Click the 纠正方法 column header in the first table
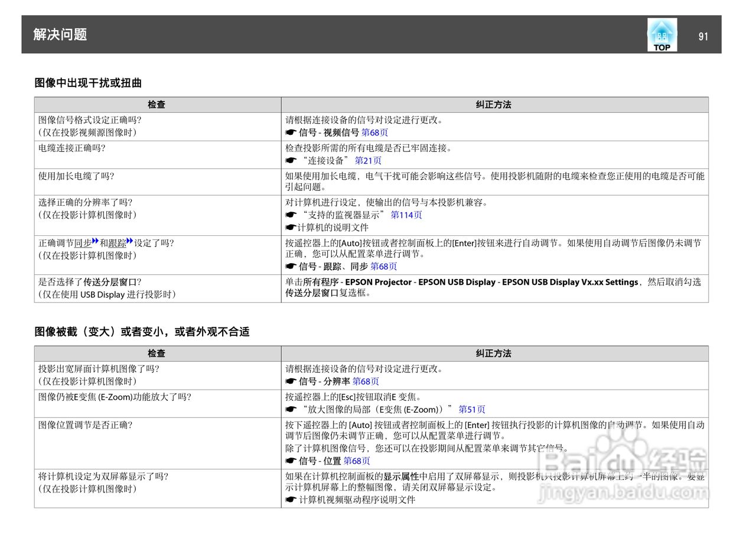The width and height of the screenshot is (756, 535). pos(494,105)
